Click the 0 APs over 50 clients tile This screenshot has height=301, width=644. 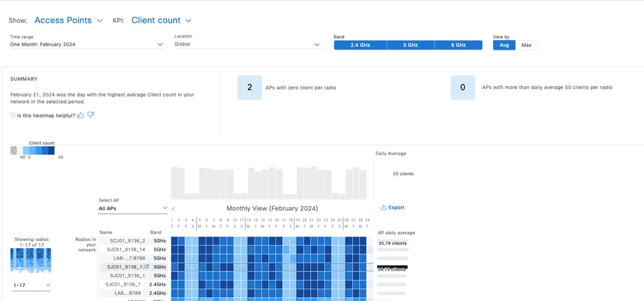pos(463,88)
